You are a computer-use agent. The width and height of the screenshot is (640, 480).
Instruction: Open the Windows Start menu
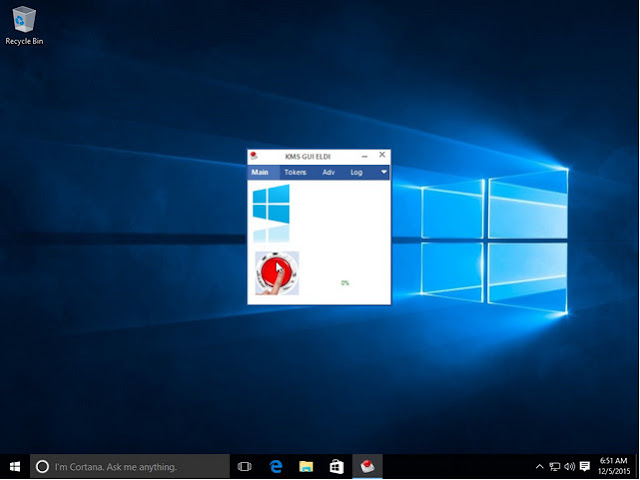click(x=15, y=467)
